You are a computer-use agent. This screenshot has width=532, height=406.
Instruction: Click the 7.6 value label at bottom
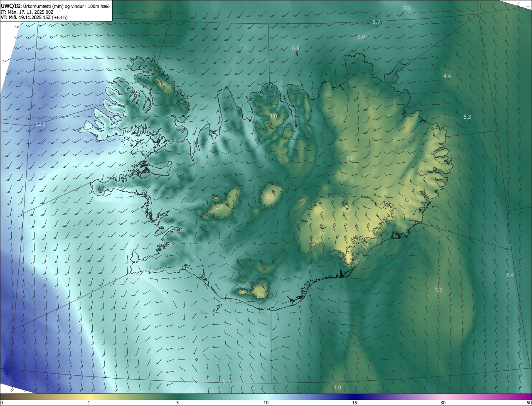pyautogui.click(x=222, y=381)
